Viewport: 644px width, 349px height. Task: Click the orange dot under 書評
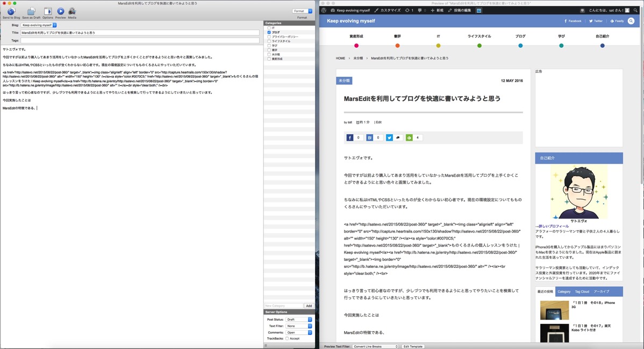397,46
